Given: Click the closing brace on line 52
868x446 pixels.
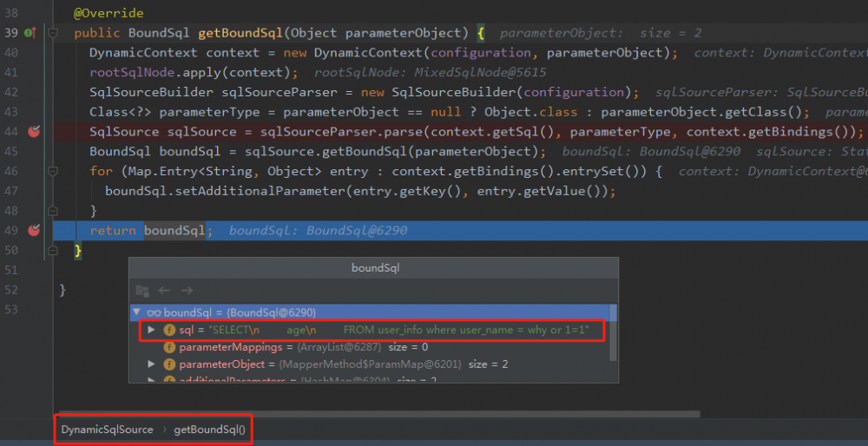Looking at the screenshot, I should 62,290.
